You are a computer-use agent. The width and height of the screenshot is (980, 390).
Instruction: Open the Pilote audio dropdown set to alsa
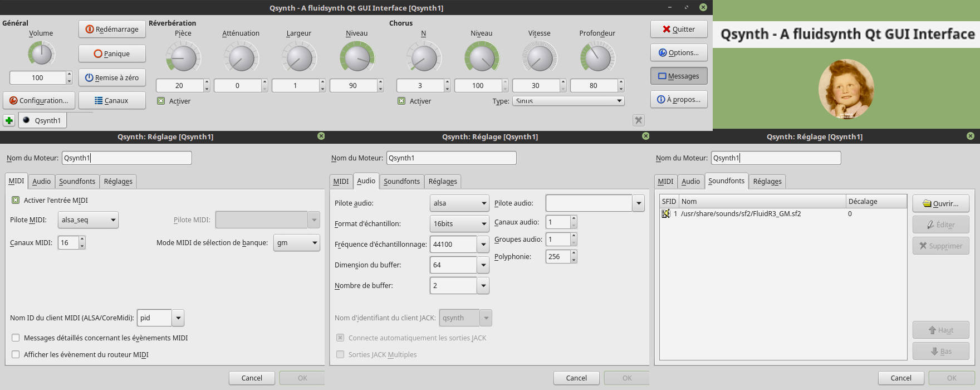pyautogui.click(x=459, y=203)
